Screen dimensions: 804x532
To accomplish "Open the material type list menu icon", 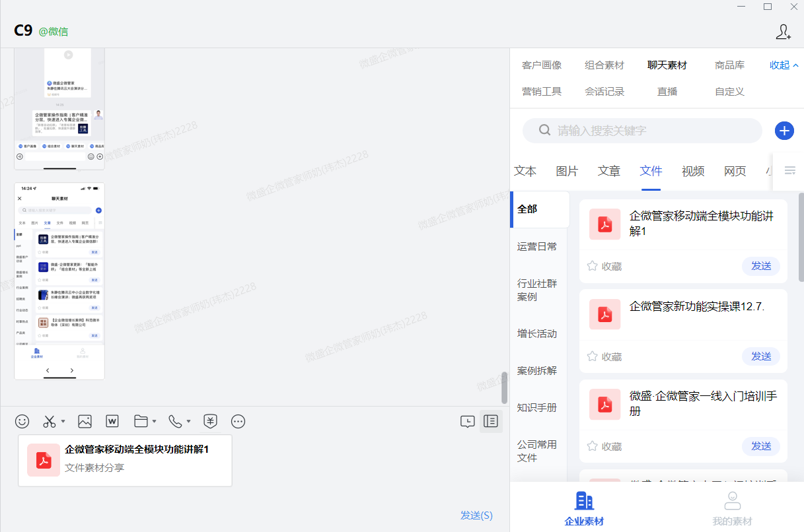I will [x=789, y=171].
